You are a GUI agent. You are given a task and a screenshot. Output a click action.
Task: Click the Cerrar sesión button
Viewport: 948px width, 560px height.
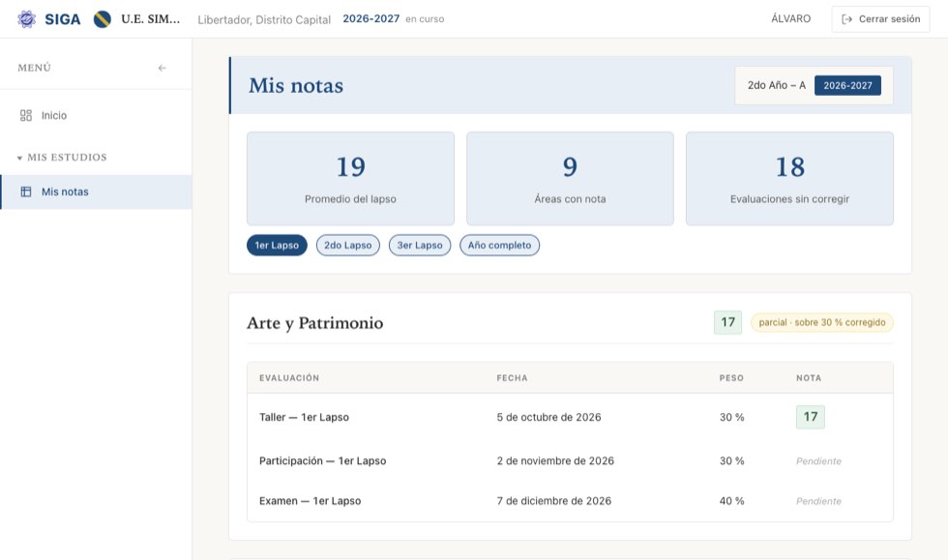[880, 19]
